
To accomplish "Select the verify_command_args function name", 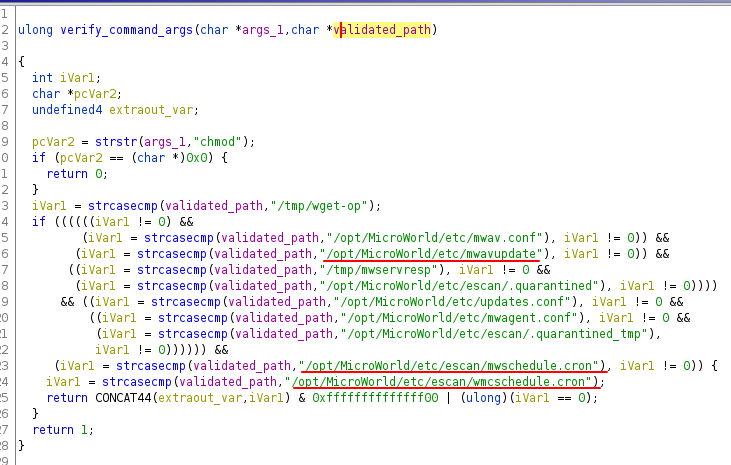I will 126,30.
